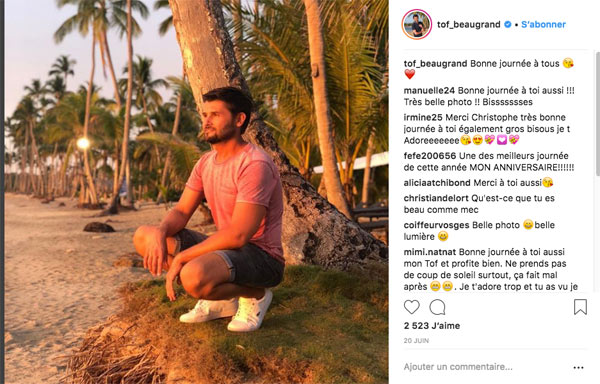Open tof_beaugrand username in header
Screen dimensions: 600x384
pyautogui.click(x=469, y=24)
